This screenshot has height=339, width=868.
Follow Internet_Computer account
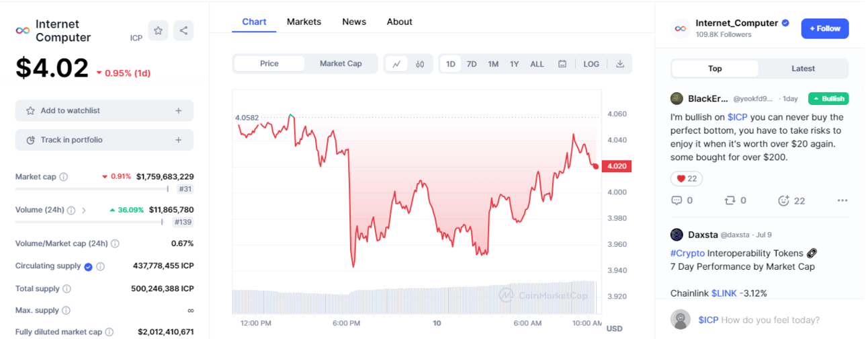click(825, 28)
